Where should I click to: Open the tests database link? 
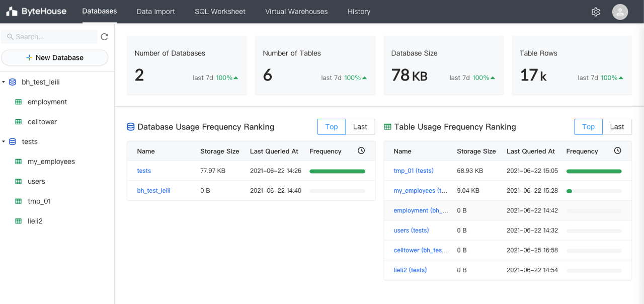[144, 171]
